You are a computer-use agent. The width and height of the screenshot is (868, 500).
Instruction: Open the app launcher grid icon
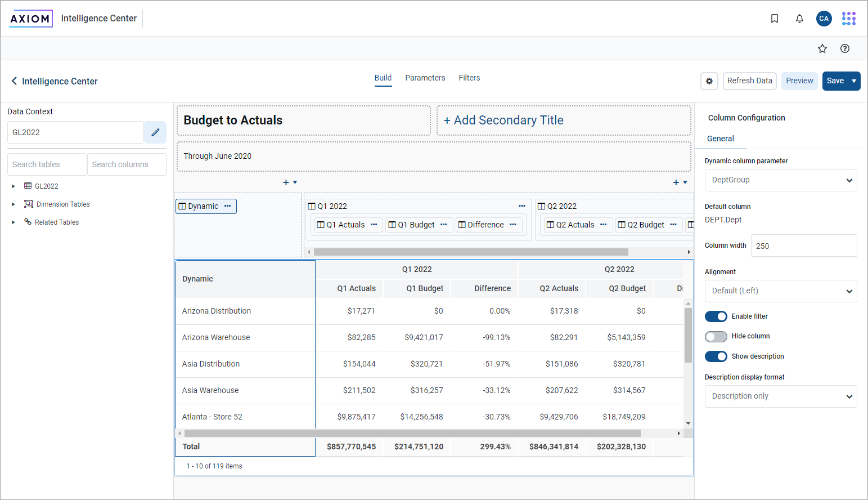point(848,19)
